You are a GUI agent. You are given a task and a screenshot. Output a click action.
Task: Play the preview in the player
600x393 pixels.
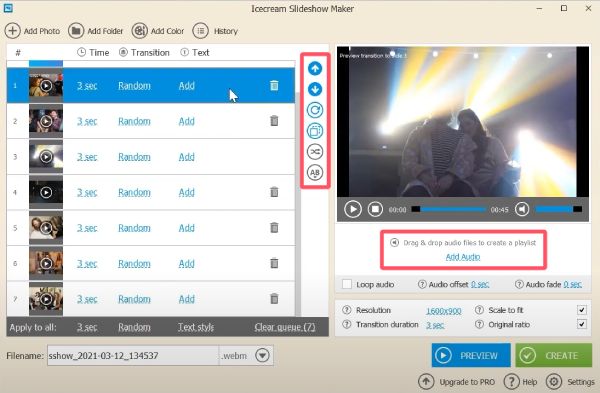click(352, 209)
